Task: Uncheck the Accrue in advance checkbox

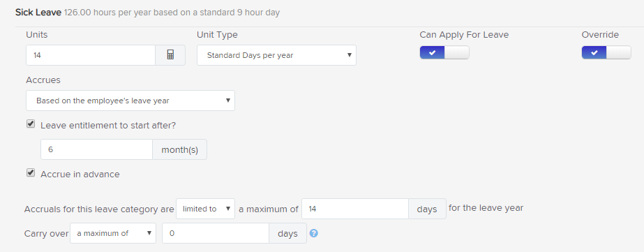Action: pos(31,173)
